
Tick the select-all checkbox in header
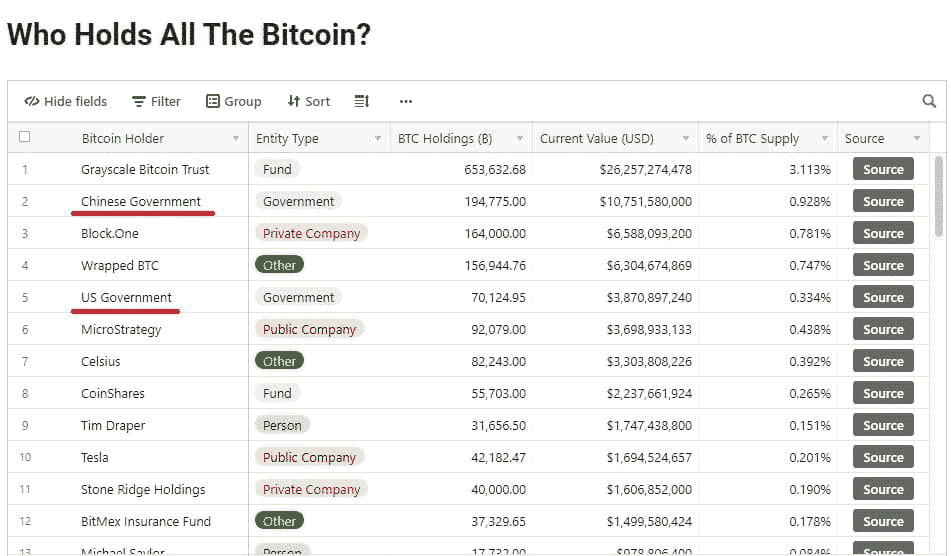point(24,137)
